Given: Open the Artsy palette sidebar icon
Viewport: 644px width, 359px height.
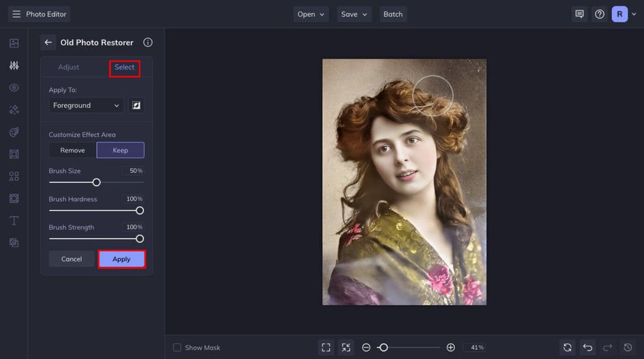Looking at the screenshot, I should click(x=14, y=132).
